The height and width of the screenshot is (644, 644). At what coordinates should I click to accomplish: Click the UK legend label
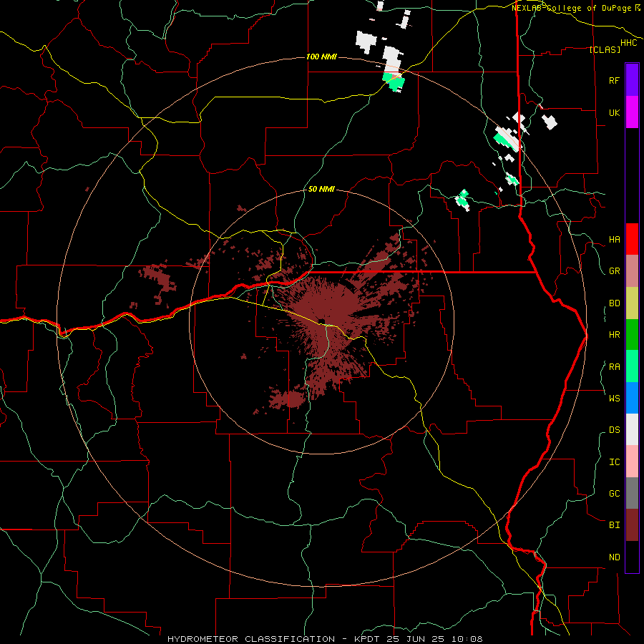(614, 112)
